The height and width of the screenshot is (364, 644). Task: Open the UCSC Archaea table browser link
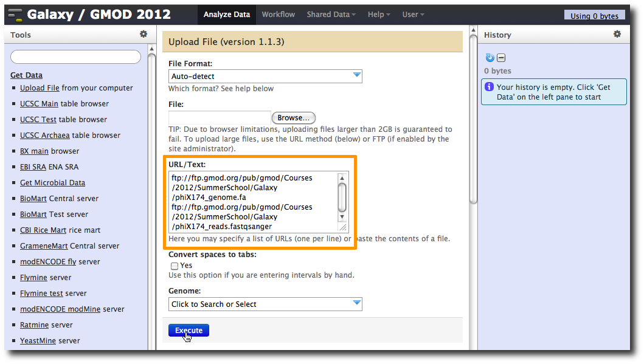45,136
